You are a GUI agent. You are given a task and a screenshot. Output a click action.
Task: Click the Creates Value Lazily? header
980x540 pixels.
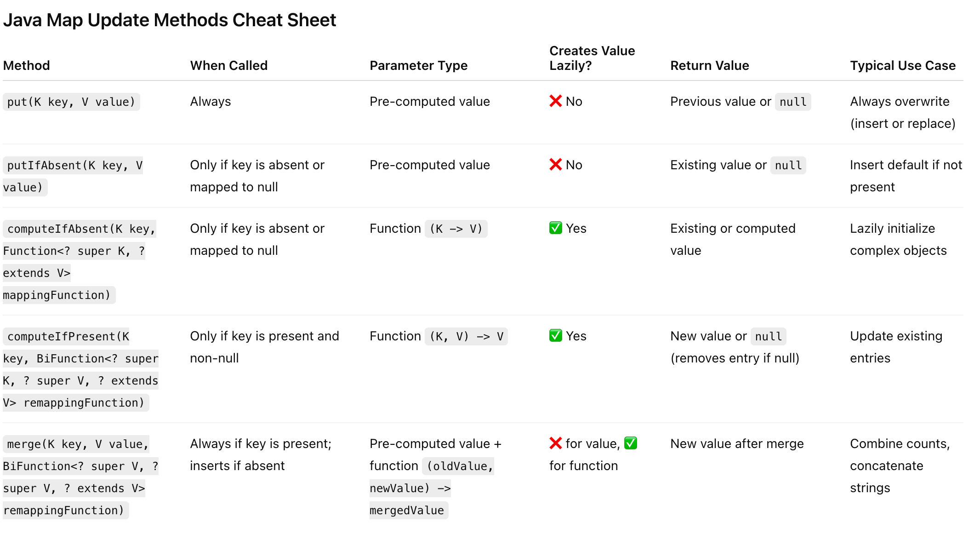tap(592, 58)
